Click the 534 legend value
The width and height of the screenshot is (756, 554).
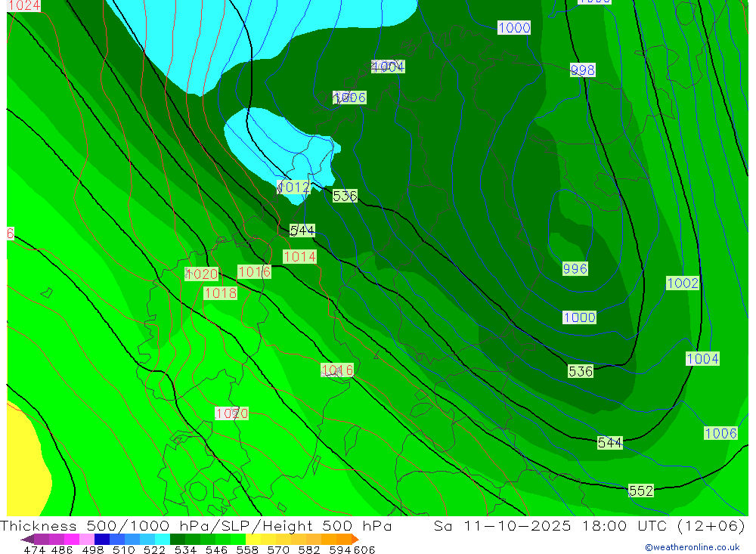point(185,550)
